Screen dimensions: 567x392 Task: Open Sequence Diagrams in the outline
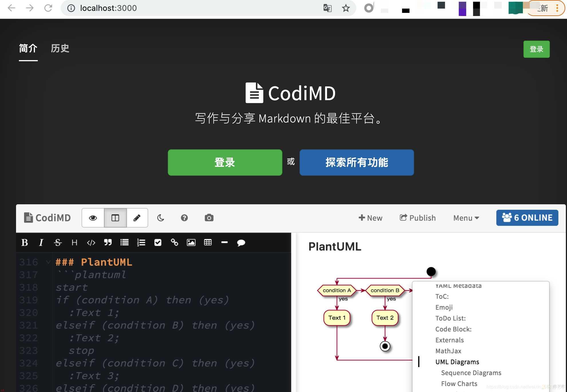(471, 373)
